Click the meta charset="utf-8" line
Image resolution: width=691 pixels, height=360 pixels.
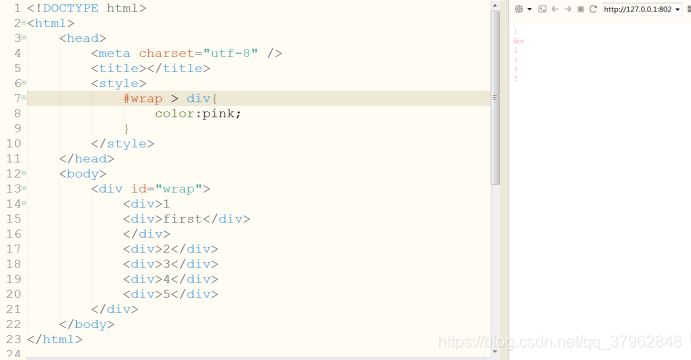186,53
